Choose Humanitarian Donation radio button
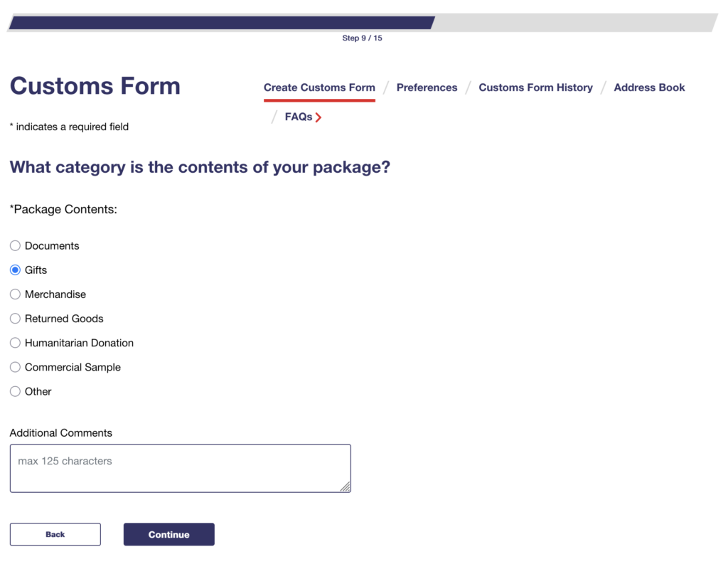This screenshot has height=564, width=728. tap(15, 343)
